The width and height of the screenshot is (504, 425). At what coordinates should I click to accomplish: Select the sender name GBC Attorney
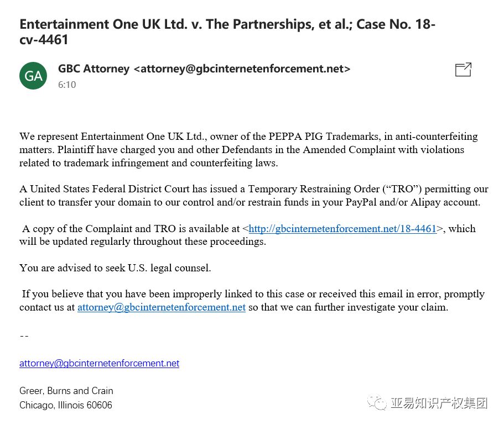(93, 69)
